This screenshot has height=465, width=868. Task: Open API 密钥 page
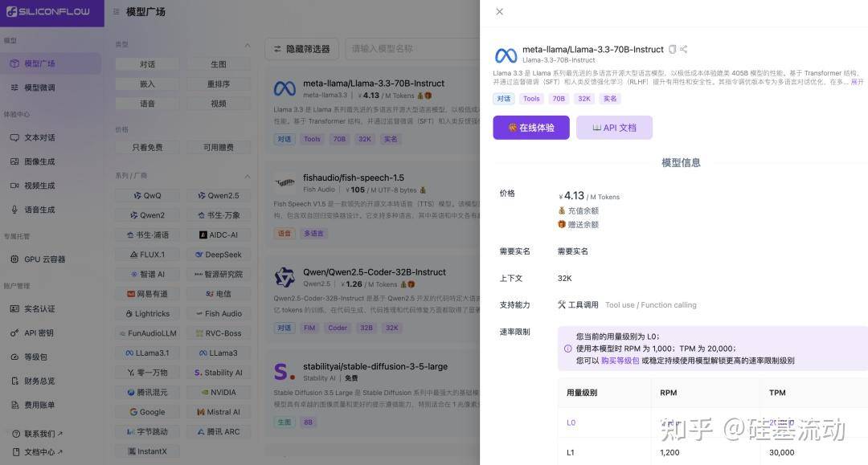pos(51,332)
